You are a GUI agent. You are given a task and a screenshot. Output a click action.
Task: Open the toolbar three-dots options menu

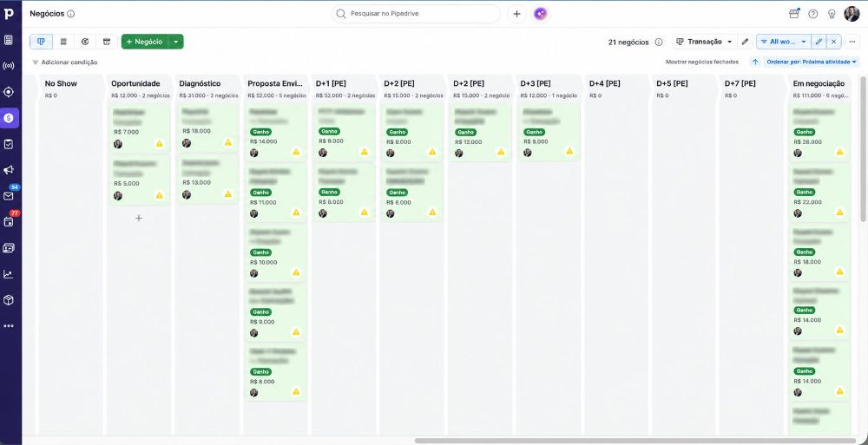coord(852,42)
